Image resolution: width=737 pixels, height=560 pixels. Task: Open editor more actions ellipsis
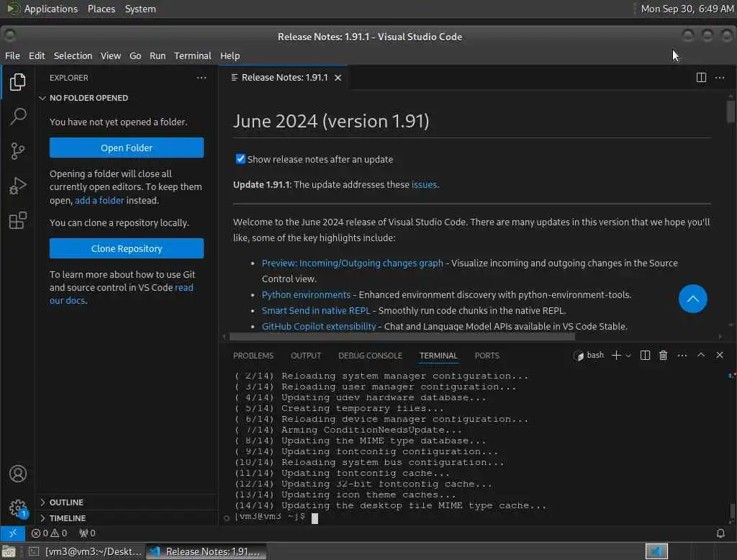pos(720,78)
